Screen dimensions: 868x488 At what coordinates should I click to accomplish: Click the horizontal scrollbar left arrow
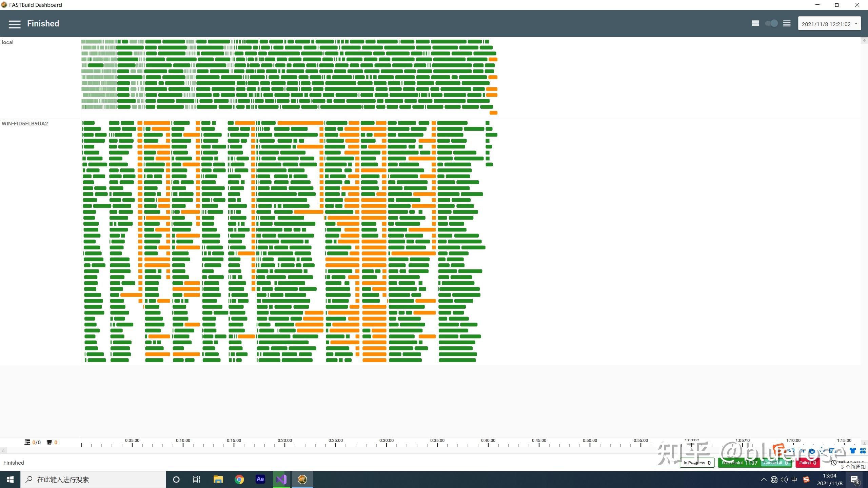coord(3,451)
